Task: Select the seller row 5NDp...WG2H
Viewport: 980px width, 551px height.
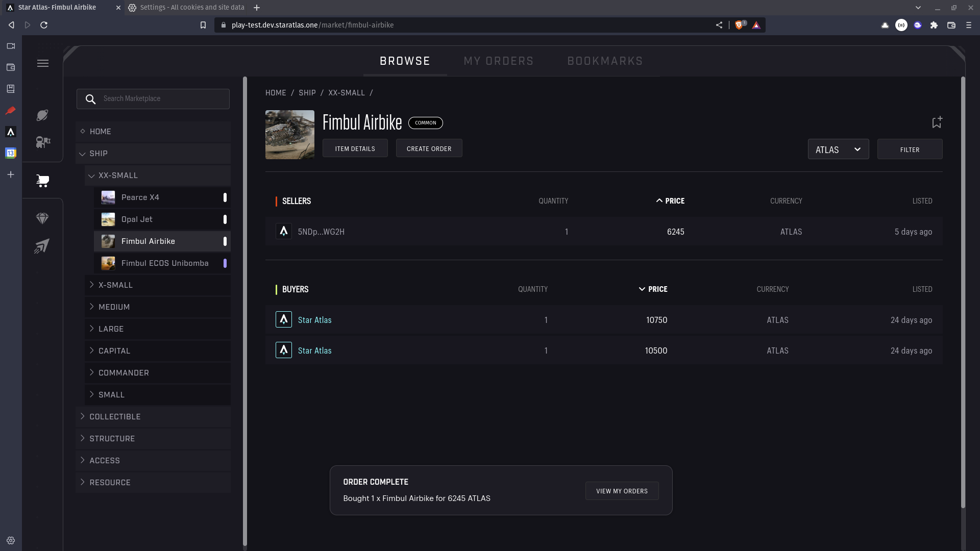Action: click(x=604, y=232)
